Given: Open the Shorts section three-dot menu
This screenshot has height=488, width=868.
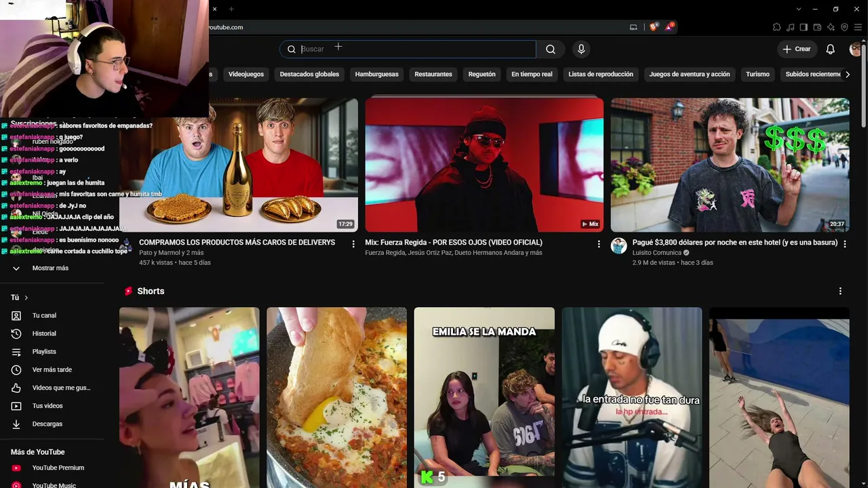Looking at the screenshot, I should click(840, 291).
